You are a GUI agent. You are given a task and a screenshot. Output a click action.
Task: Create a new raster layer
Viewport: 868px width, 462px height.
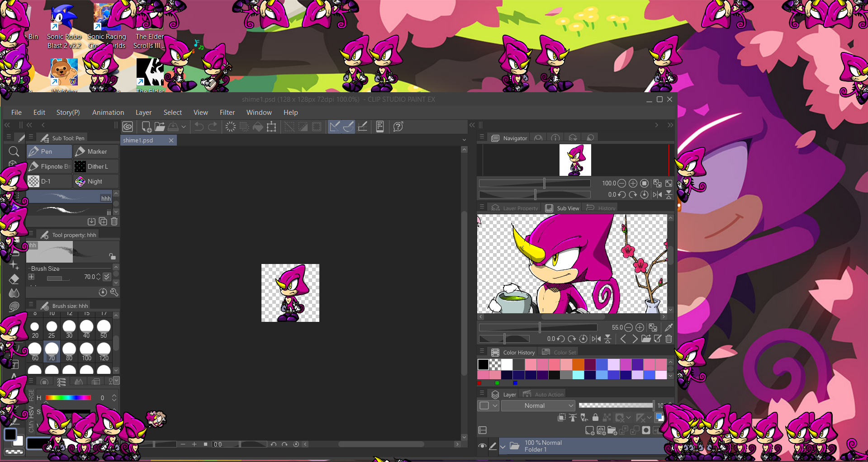[x=590, y=430]
